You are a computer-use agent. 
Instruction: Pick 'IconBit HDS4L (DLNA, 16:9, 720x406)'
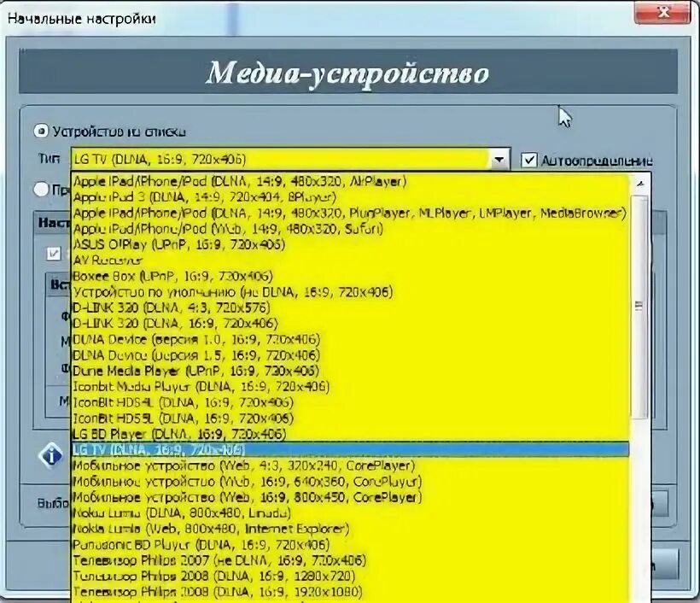click(350, 402)
